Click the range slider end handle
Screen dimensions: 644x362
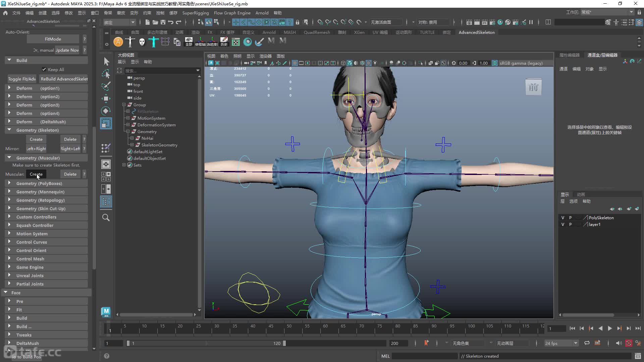tap(284, 343)
